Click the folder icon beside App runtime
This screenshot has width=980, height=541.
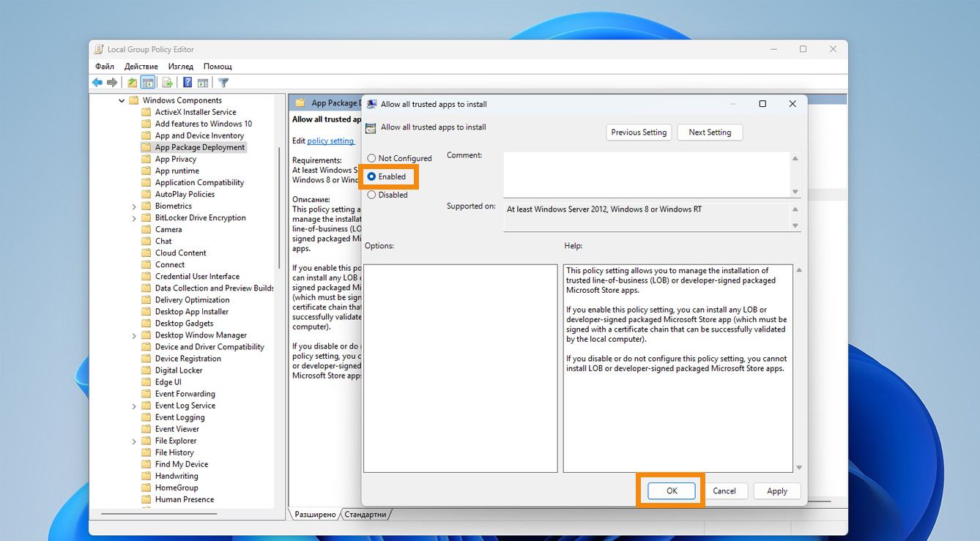(x=146, y=171)
